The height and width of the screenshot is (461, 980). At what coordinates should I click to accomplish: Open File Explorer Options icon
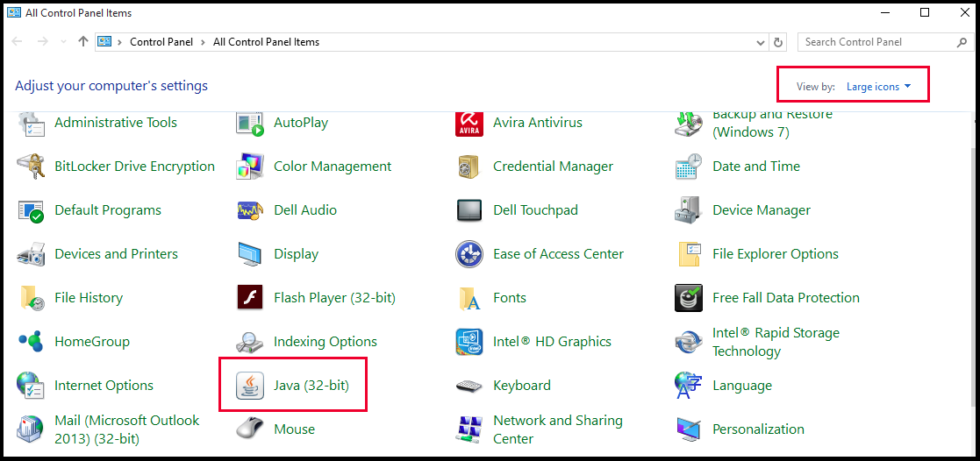click(689, 254)
